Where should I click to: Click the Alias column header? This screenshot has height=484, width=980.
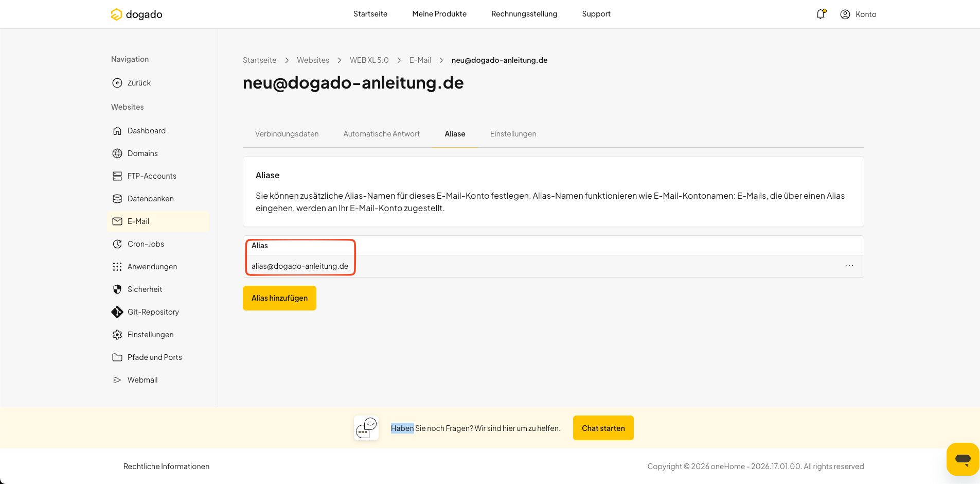pyautogui.click(x=260, y=246)
